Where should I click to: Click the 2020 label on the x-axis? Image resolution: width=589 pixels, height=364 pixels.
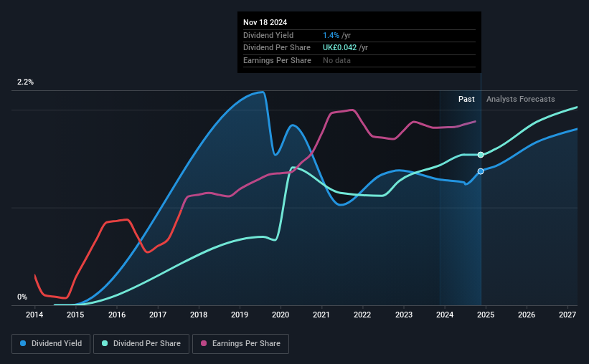tap(281, 315)
